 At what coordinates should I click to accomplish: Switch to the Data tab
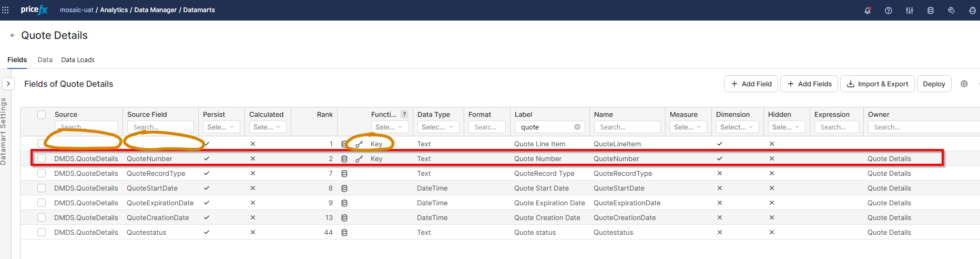pyautogui.click(x=45, y=60)
